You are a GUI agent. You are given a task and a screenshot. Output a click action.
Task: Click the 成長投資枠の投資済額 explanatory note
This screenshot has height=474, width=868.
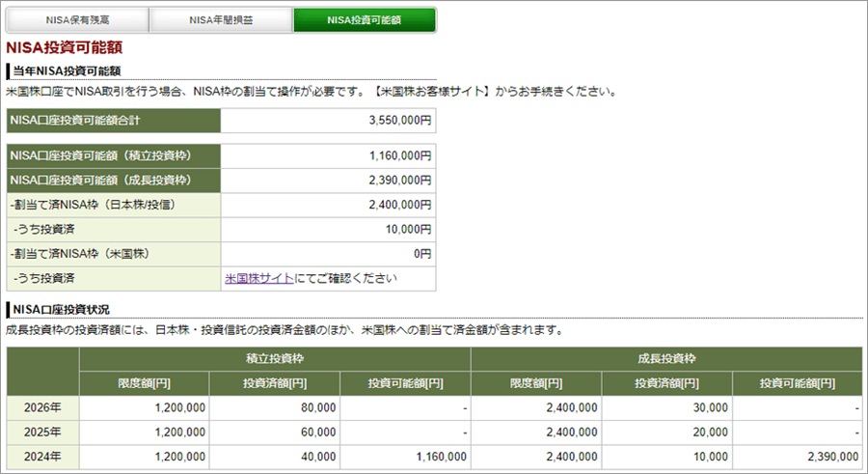coord(285,330)
